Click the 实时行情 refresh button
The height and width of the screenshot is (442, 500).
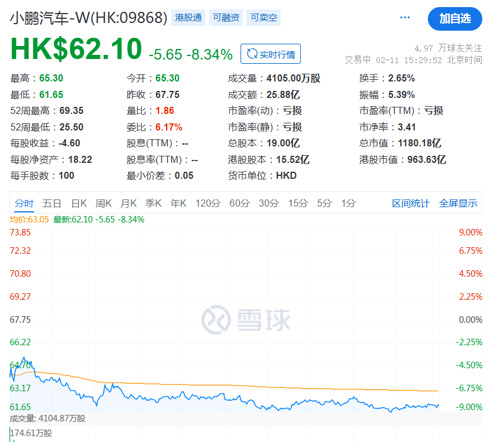270,54
